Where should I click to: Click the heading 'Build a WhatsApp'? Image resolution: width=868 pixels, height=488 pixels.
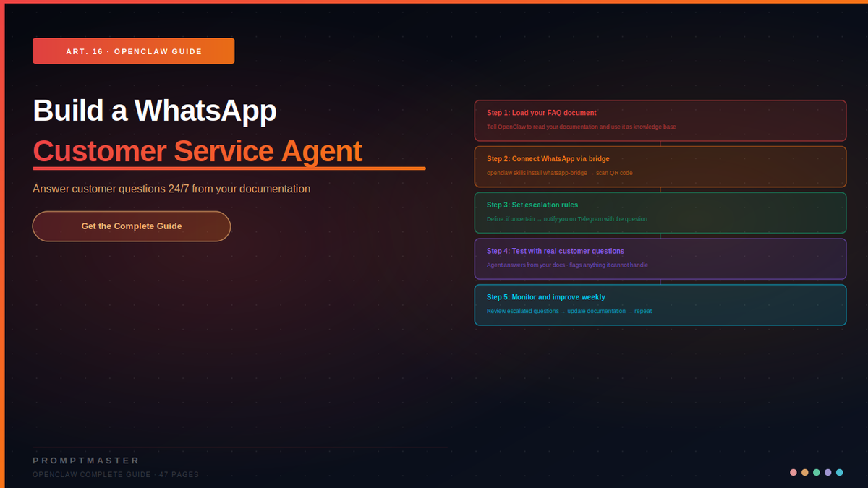tap(155, 111)
